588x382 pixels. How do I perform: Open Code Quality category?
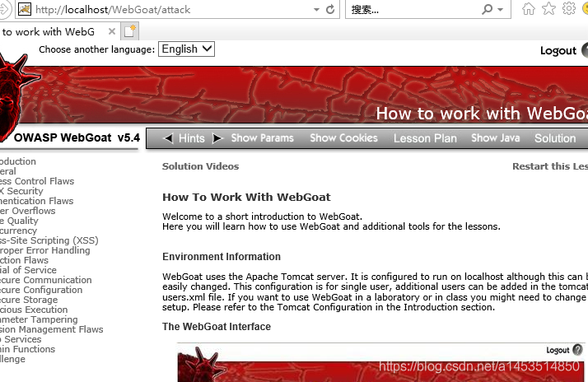click(19, 221)
